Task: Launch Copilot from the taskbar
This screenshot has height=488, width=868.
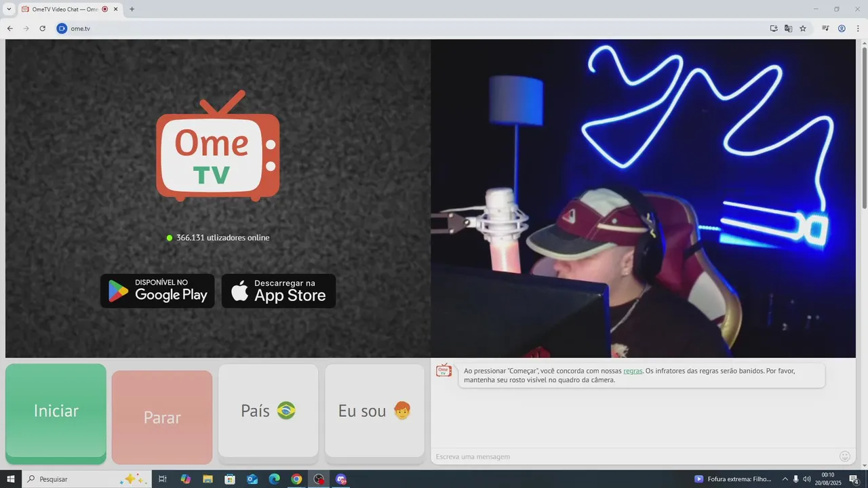Action: 185,479
